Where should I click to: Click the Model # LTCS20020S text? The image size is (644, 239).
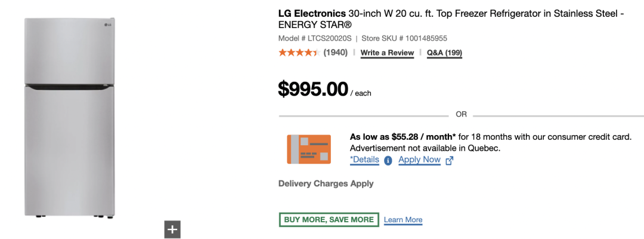click(314, 38)
